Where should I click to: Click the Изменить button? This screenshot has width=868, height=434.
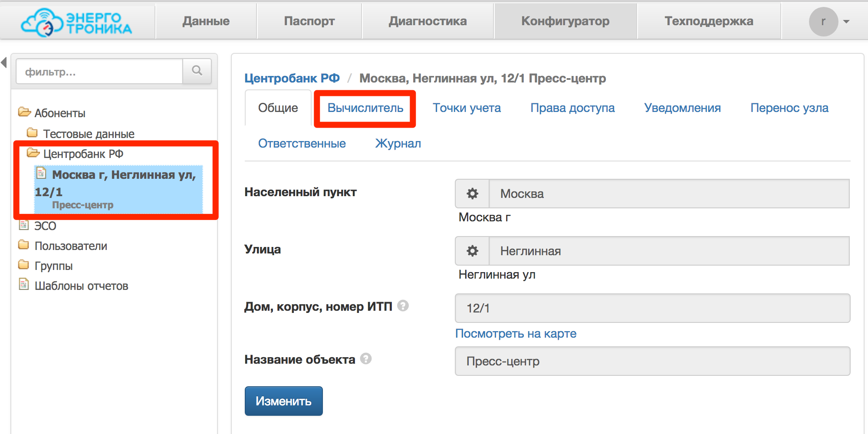tap(283, 401)
